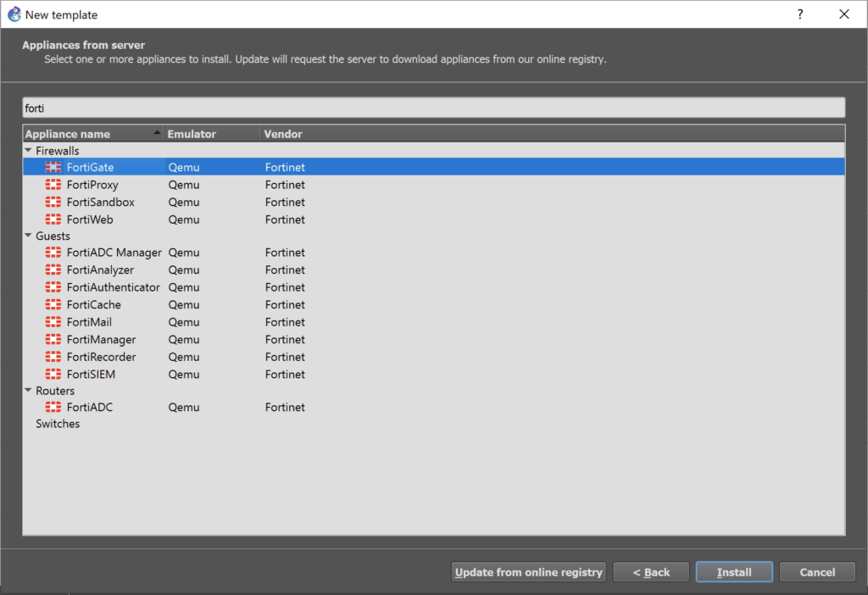Collapse the Routers group
The width and height of the screenshot is (868, 595).
[28, 390]
